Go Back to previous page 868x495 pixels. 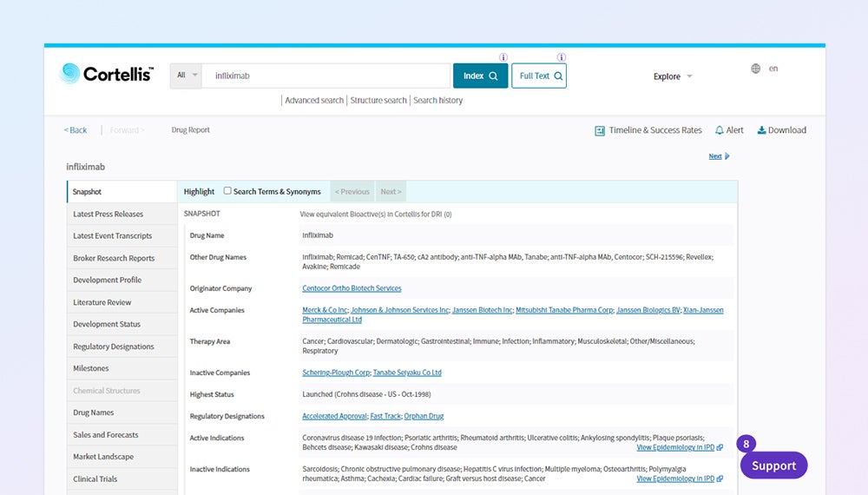point(76,130)
